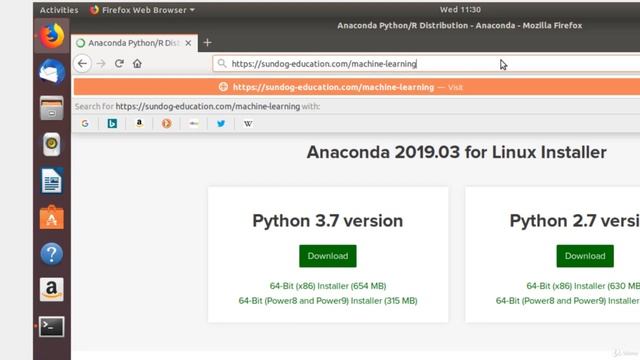Click the magnifier icon in the URL bar
640x360 pixels.
click(222, 64)
